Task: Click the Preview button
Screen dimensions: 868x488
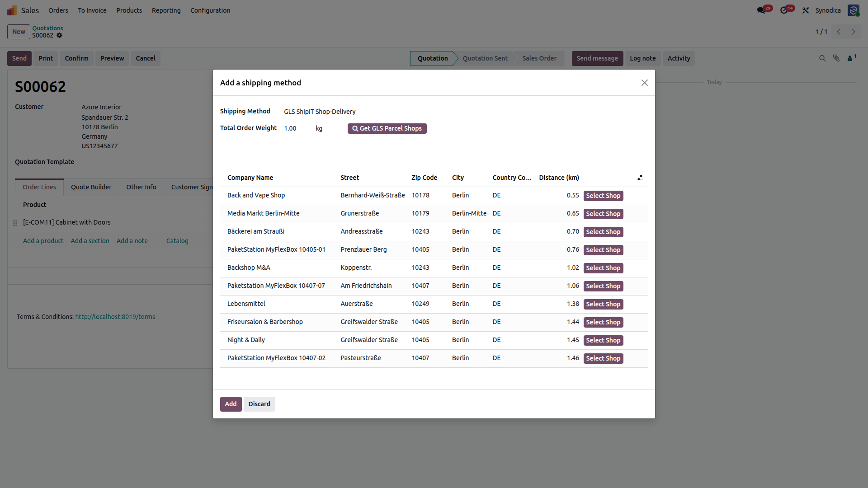Action: point(112,58)
